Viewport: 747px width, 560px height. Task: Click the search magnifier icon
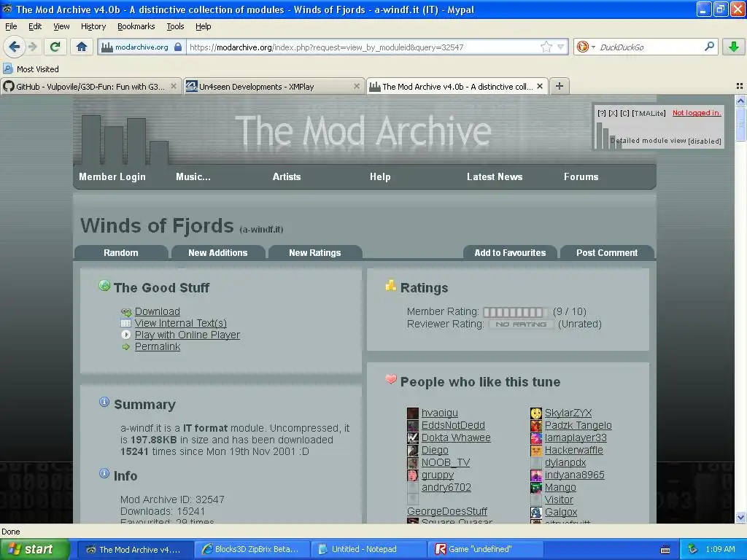[x=709, y=47]
